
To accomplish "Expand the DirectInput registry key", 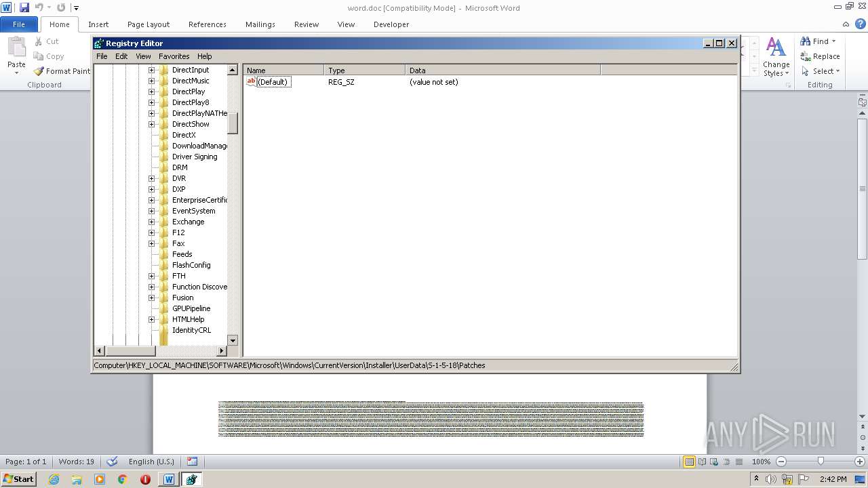I will click(x=152, y=70).
